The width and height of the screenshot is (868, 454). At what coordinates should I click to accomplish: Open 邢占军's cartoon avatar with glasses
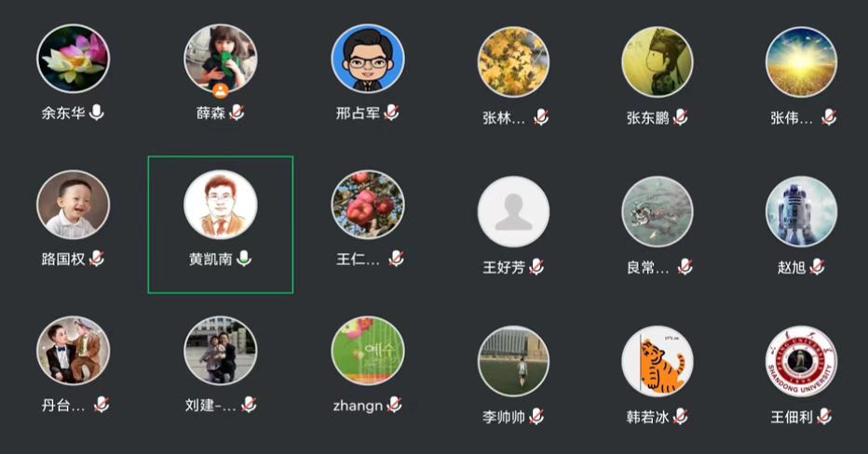point(368,59)
